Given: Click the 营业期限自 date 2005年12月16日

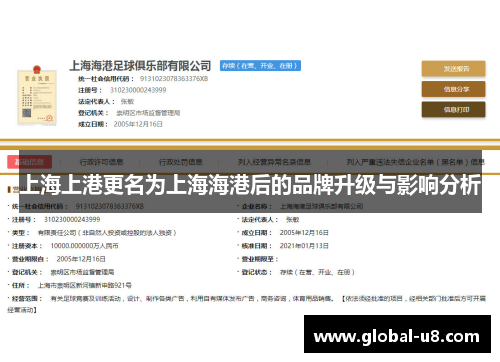Looking at the screenshot, I should click(x=81, y=259).
